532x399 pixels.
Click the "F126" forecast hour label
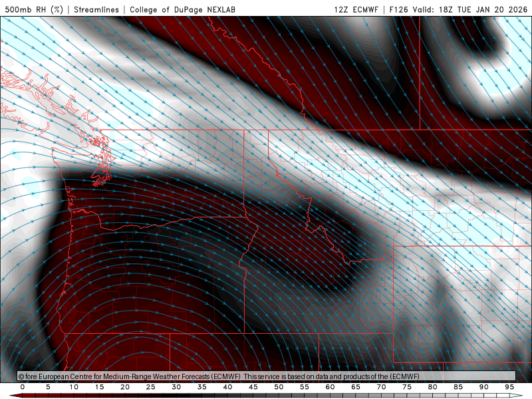coord(398,9)
